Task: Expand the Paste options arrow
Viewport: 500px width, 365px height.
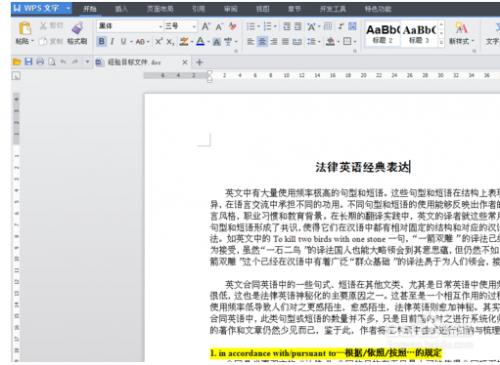Action: coord(33,41)
